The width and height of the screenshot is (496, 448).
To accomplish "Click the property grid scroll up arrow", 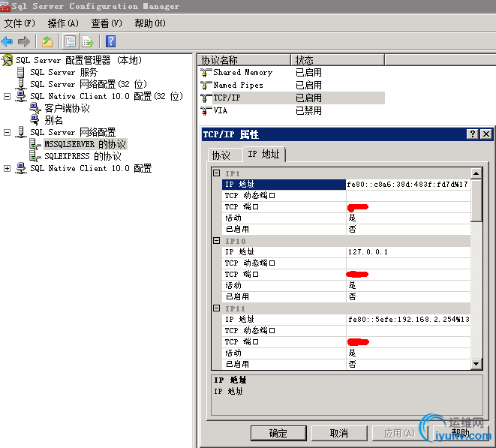I will 476,173.
